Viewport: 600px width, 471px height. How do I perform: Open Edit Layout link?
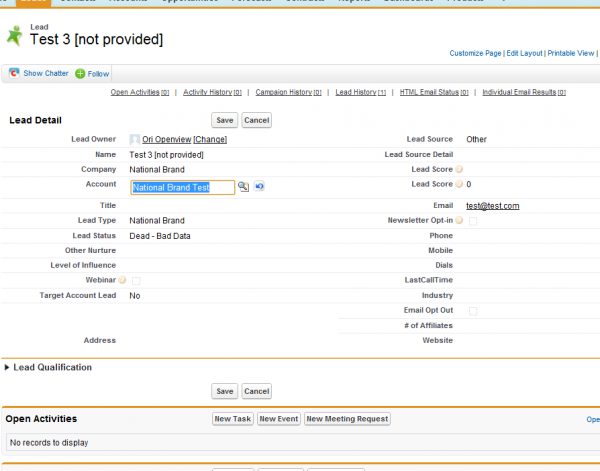click(x=524, y=53)
